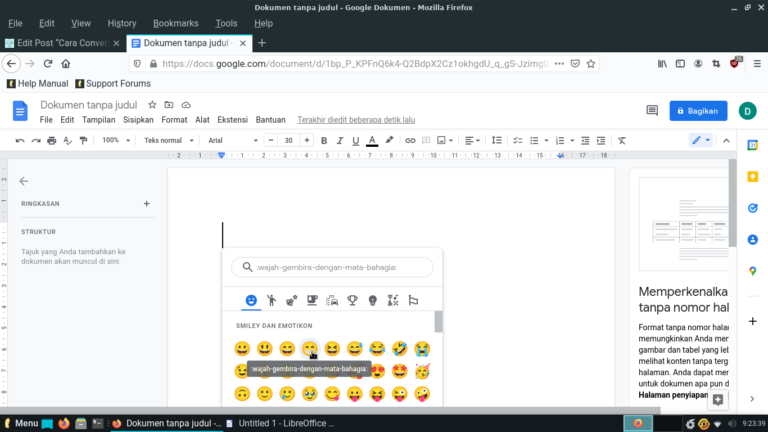This screenshot has height=432, width=768.
Task: Select Smileys emoji category tab
Action: pyautogui.click(x=251, y=300)
